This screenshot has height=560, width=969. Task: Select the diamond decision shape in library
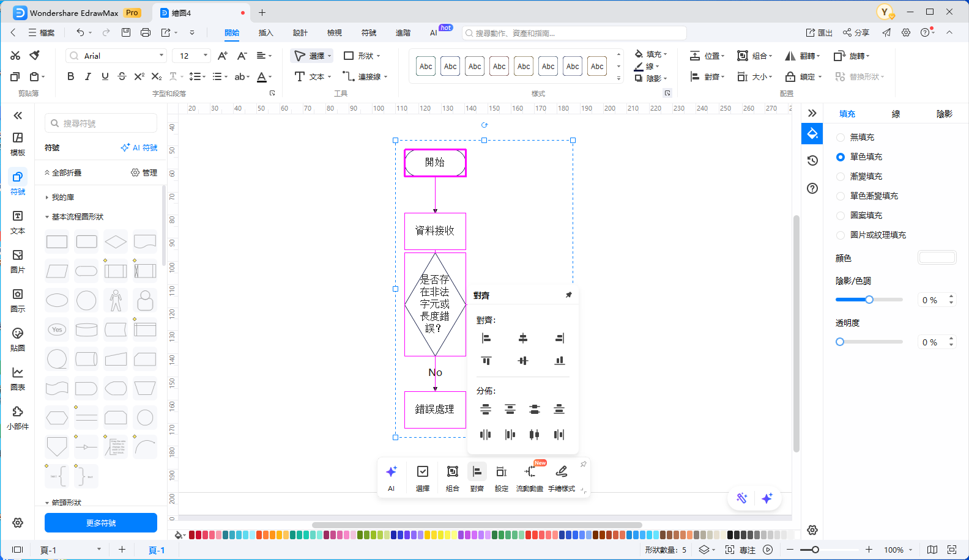click(x=116, y=242)
